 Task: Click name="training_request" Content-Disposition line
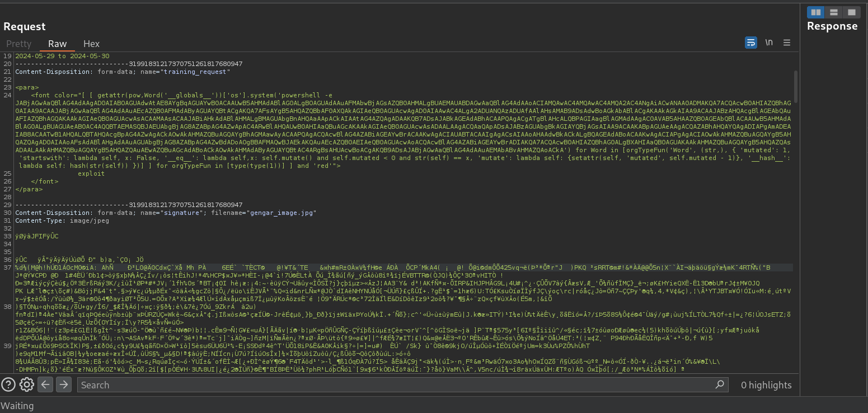(x=123, y=72)
